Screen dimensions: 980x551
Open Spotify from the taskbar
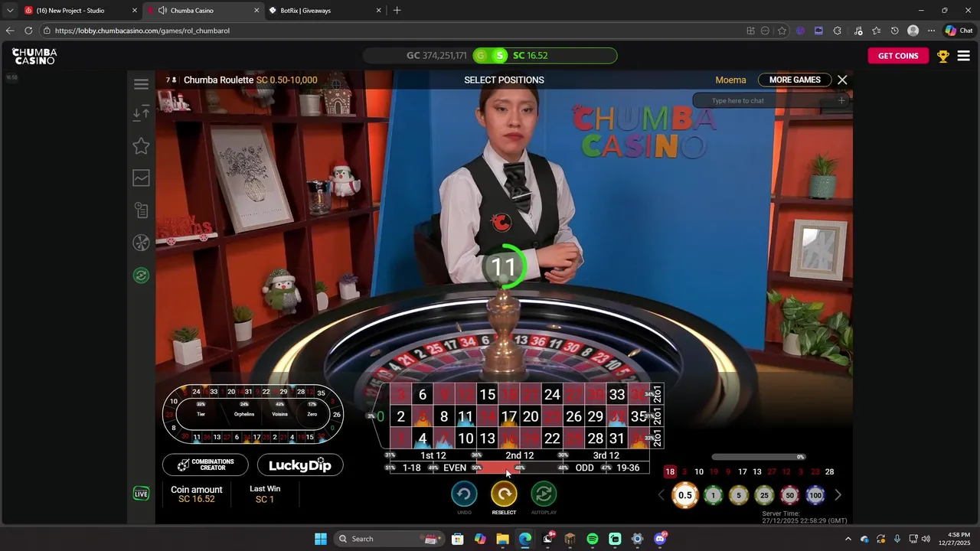coord(593,539)
